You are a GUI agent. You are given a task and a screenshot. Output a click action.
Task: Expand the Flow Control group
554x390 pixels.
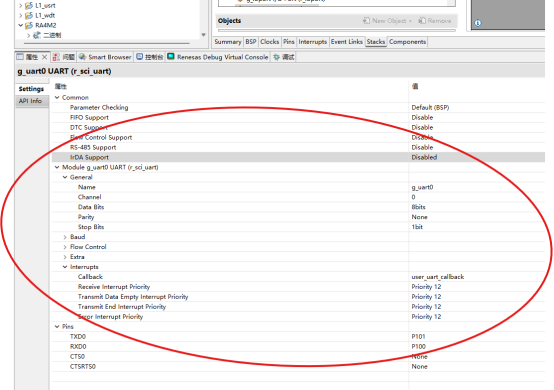point(65,247)
